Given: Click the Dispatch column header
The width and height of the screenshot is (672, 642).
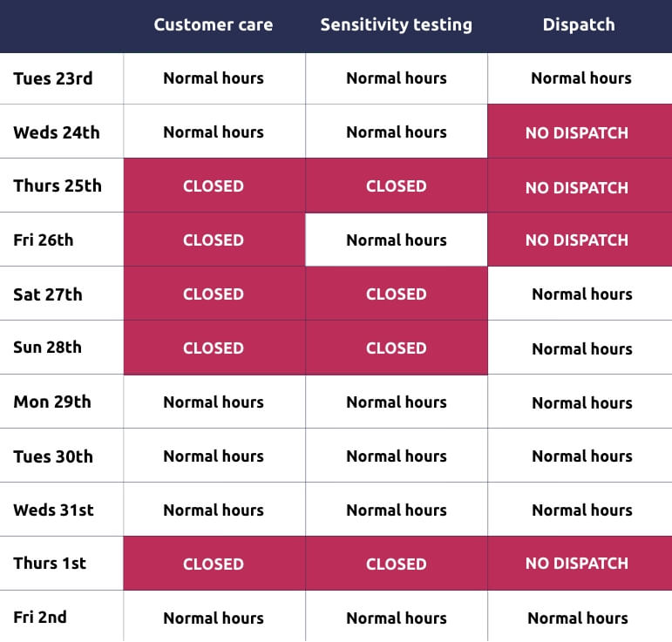Looking at the screenshot, I should click(579, 25).
